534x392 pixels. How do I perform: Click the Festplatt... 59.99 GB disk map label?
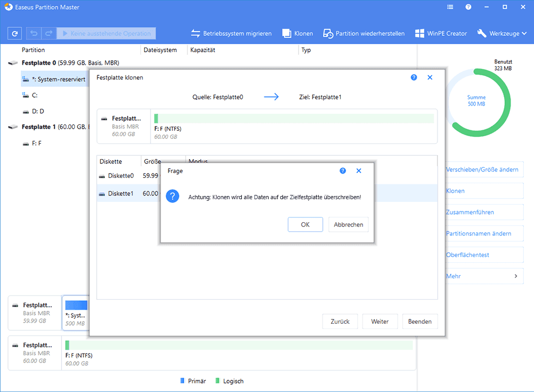click(35, 313)
